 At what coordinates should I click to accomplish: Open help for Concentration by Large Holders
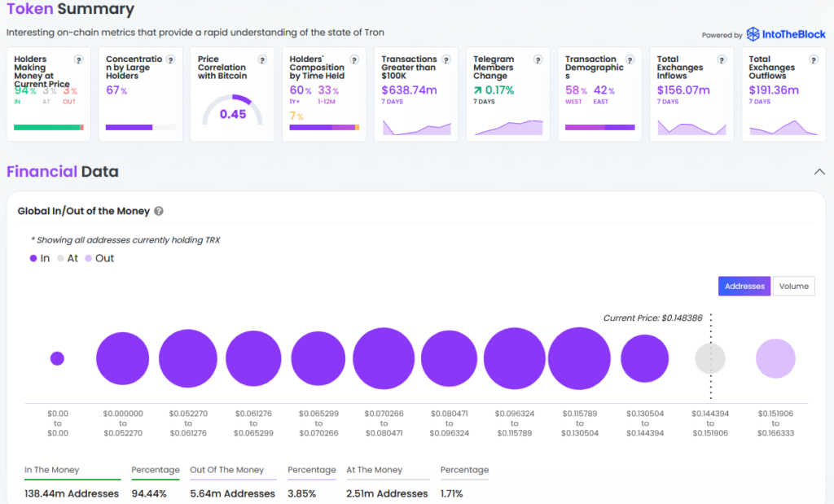click(171, 60)
